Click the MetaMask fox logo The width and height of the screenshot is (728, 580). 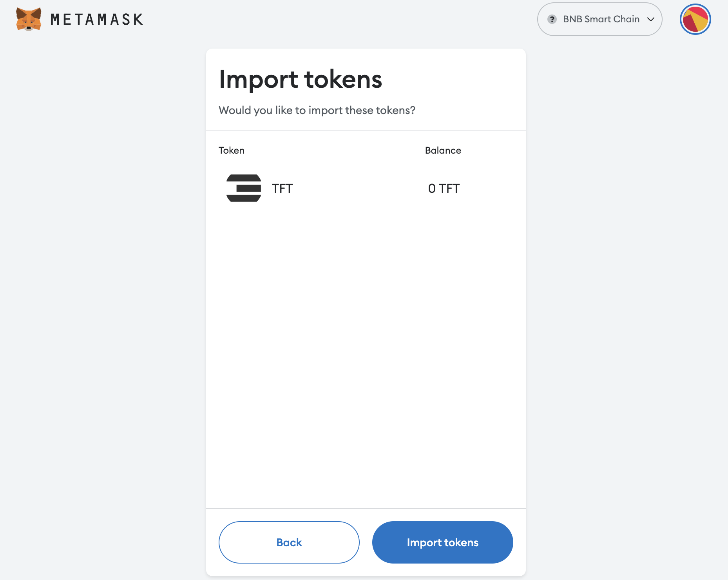pyautogui.click(x=29, y=19)
